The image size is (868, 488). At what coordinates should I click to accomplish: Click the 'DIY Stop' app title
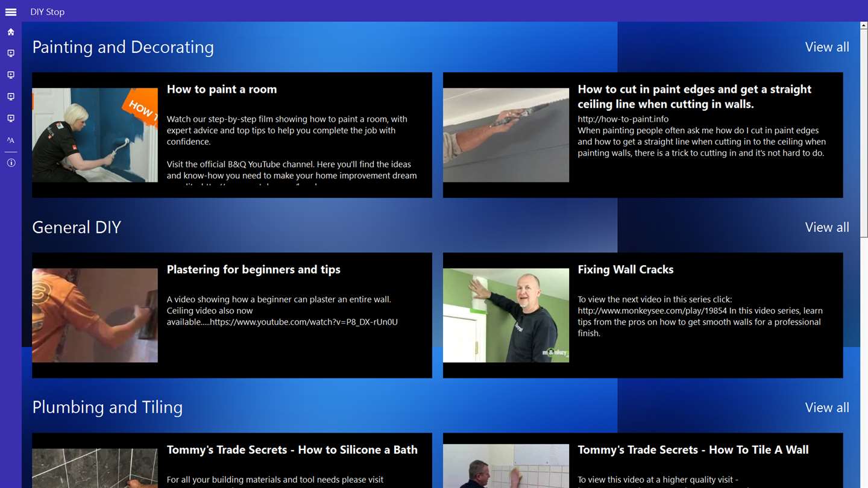(x=48, y=11)
